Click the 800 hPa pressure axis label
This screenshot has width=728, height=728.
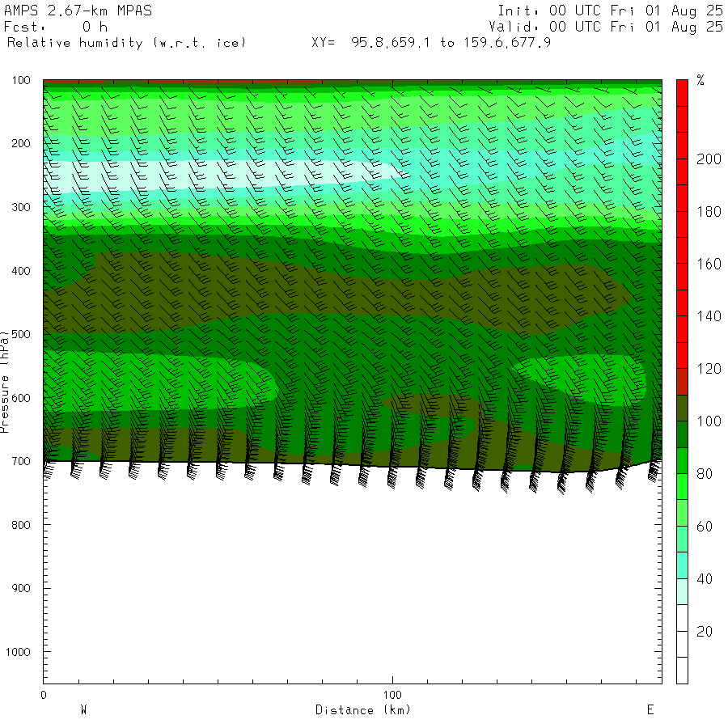pos(21,525)
